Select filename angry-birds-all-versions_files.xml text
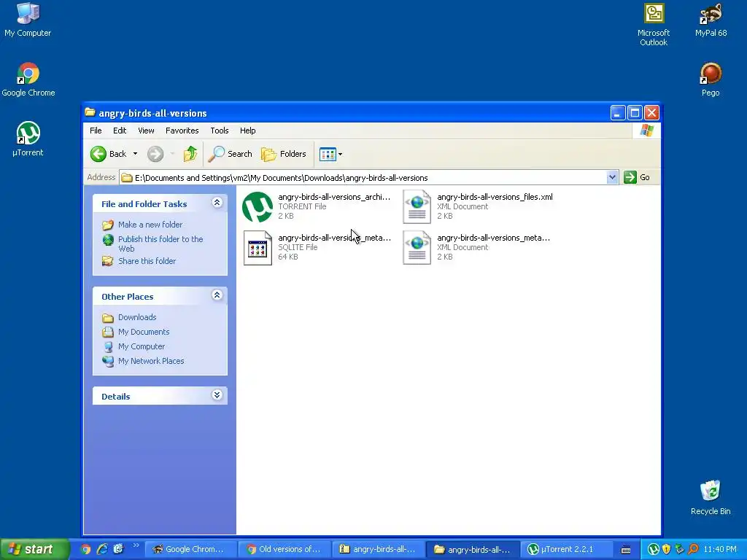The width and height of the screenshot is (747, 560). coord(495,197)
